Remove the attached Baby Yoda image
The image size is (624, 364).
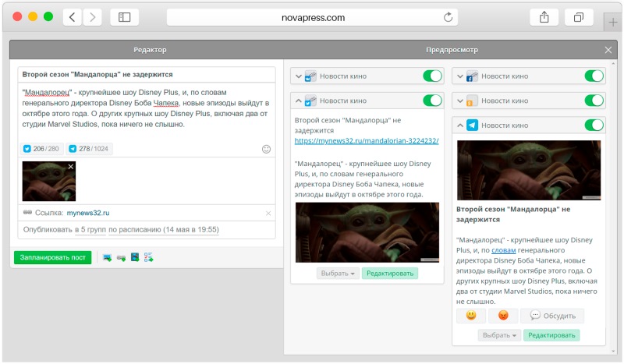70,167
